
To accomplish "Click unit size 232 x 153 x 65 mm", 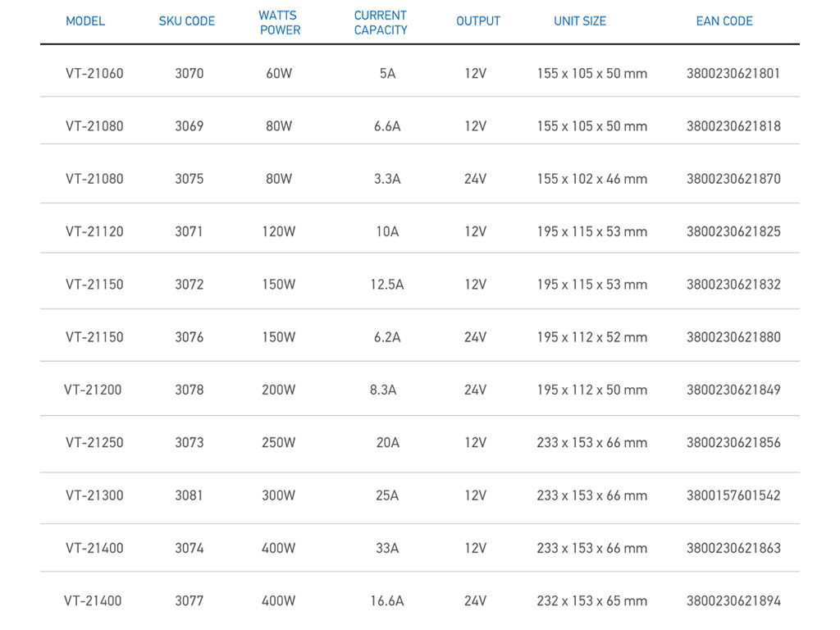I will 592,600.
